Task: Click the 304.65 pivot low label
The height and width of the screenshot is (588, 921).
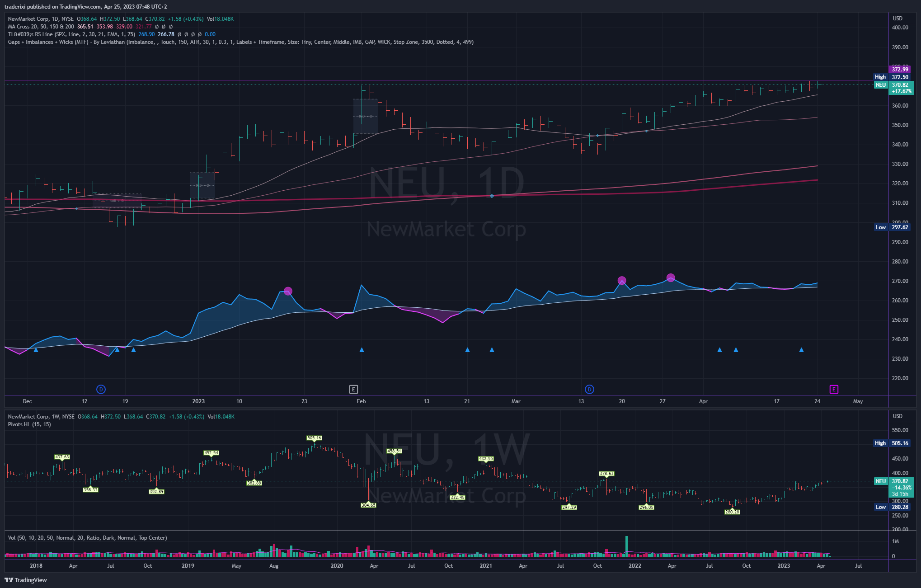Action: [368, 505]
